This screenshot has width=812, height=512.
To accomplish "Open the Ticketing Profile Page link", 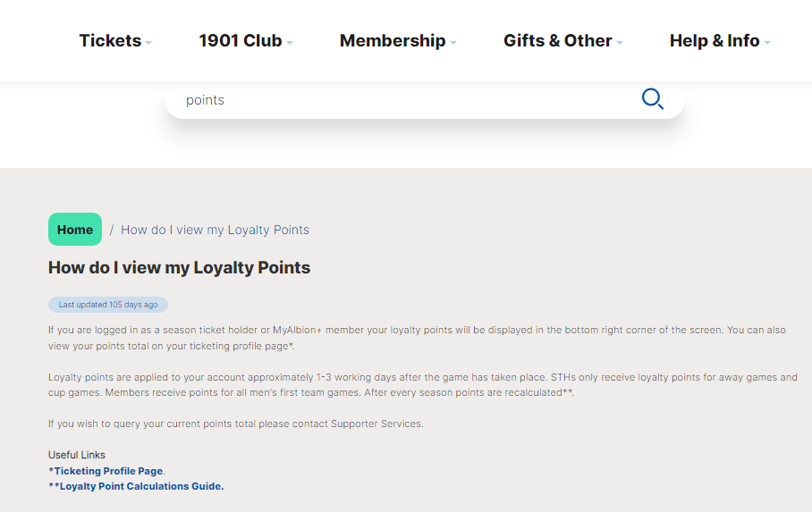I will (106, 471).
